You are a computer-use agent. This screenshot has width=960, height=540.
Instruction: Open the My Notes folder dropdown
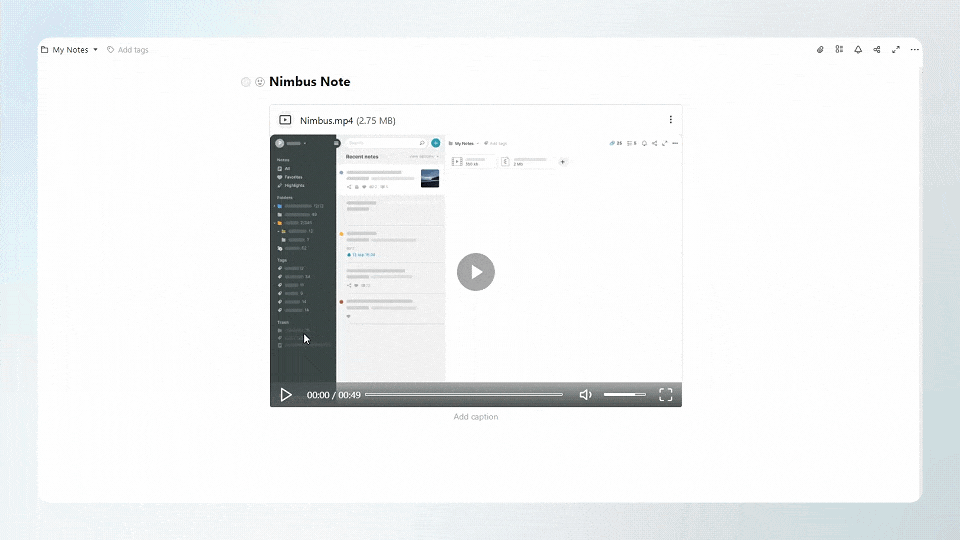tap(69, 50)
